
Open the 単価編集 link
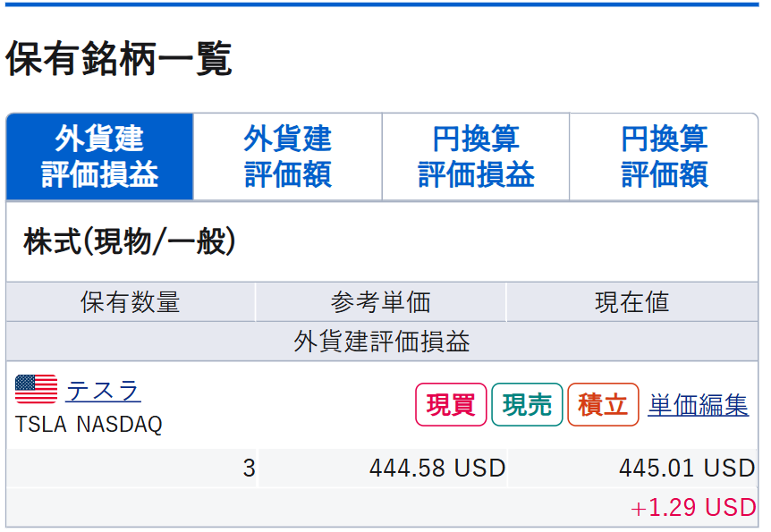698,405
